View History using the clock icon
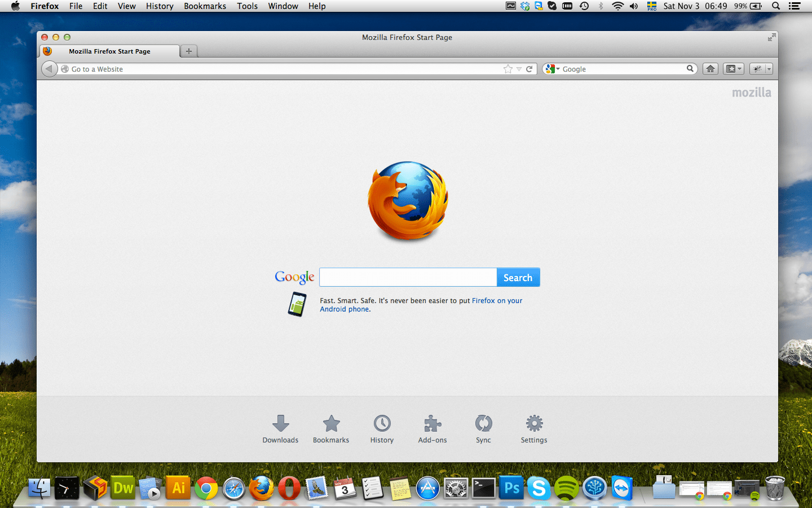Screen dimensions: 812x508 (382, 428)
